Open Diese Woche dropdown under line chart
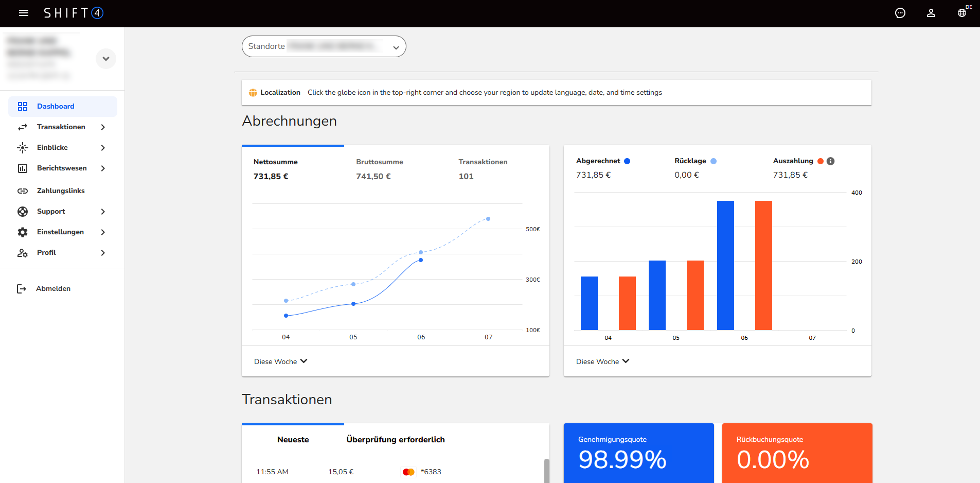Screen dimensions: 980x483 pyautogui.click(x=280, y=361)
